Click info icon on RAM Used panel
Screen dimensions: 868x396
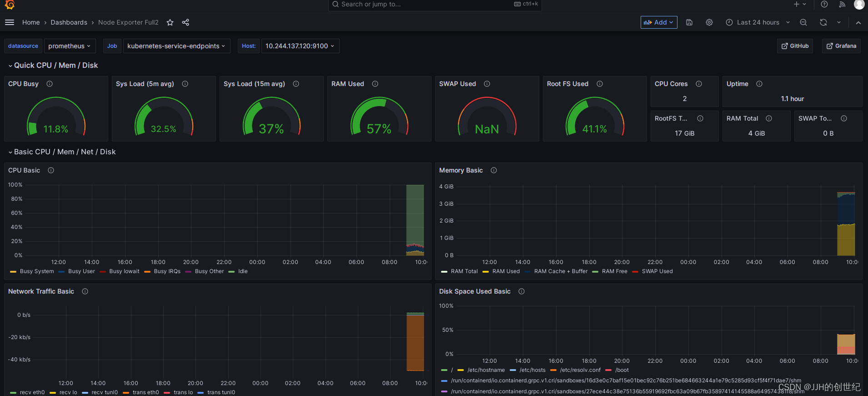point(375,84)
